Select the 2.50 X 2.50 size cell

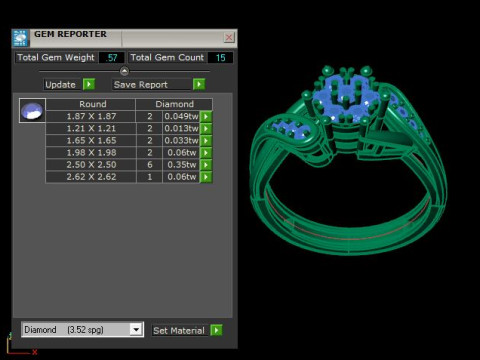point(91,165)
